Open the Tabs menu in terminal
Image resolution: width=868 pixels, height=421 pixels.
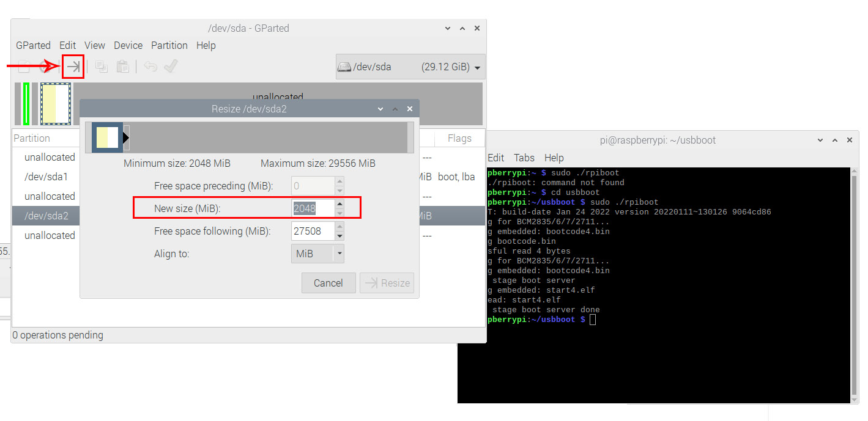(x=524, y=158)
